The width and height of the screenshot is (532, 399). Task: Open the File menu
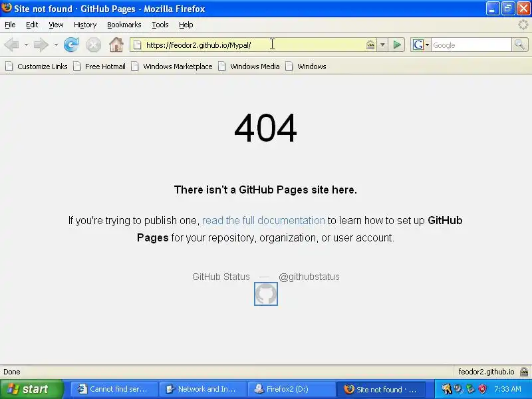click(x=10, y=25)
